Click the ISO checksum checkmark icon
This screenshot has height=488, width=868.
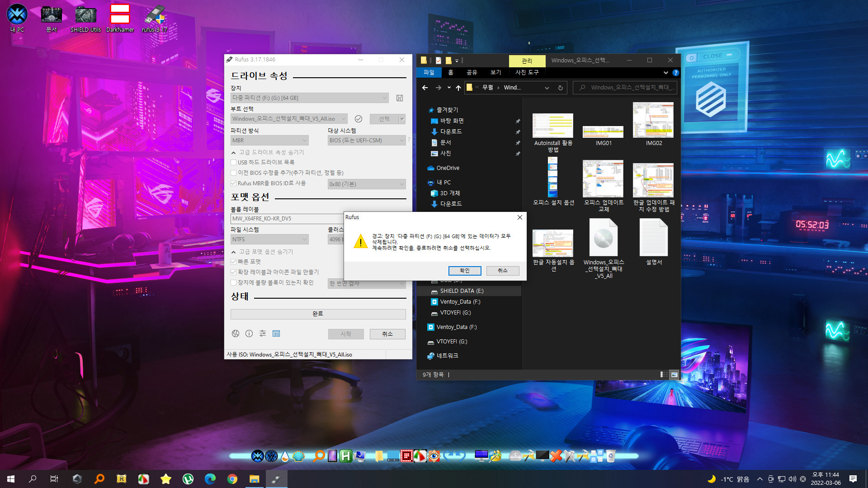click(x=359, y=119)
